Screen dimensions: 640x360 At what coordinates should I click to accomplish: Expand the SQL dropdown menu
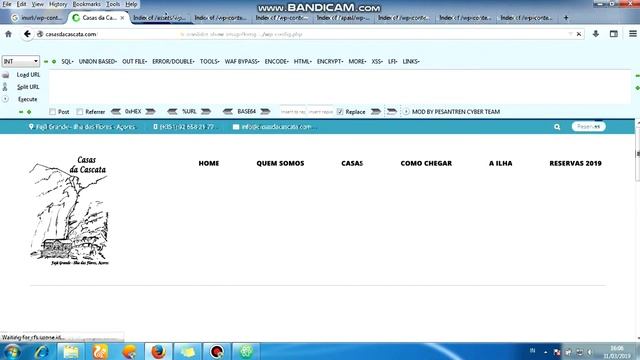pos(67,61)
